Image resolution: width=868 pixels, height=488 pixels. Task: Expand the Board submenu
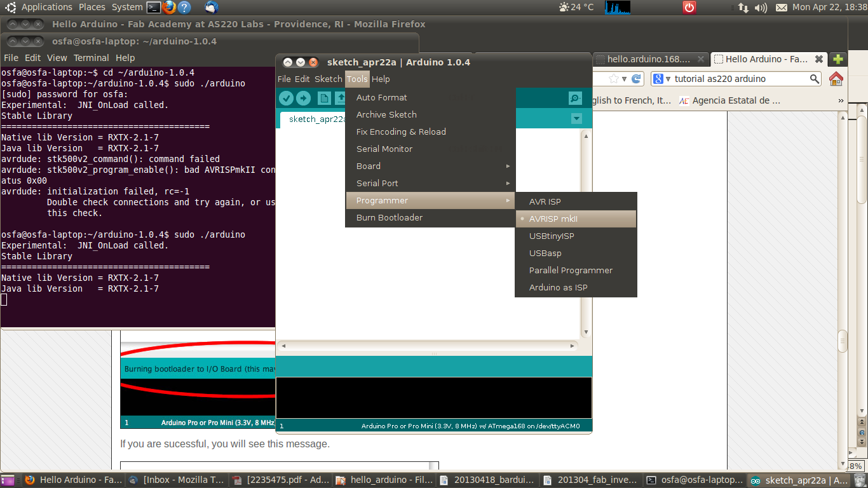point(430,166)
